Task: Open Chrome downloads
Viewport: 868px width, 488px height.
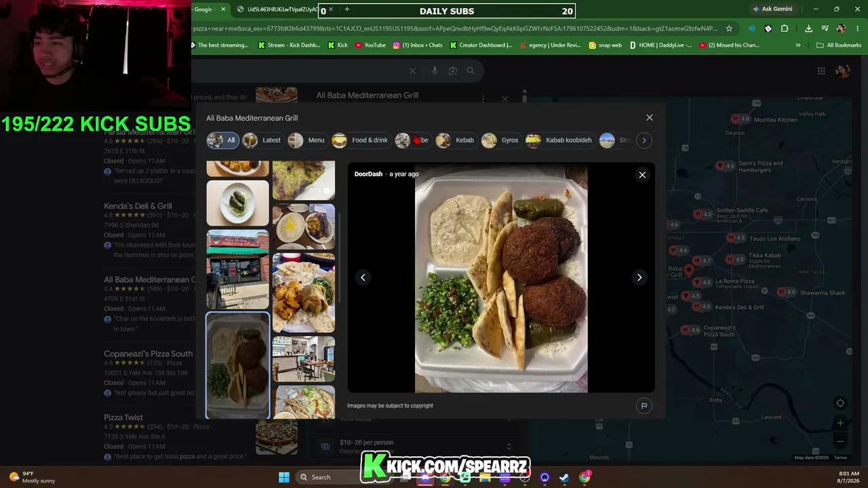Action: [808, 28]
